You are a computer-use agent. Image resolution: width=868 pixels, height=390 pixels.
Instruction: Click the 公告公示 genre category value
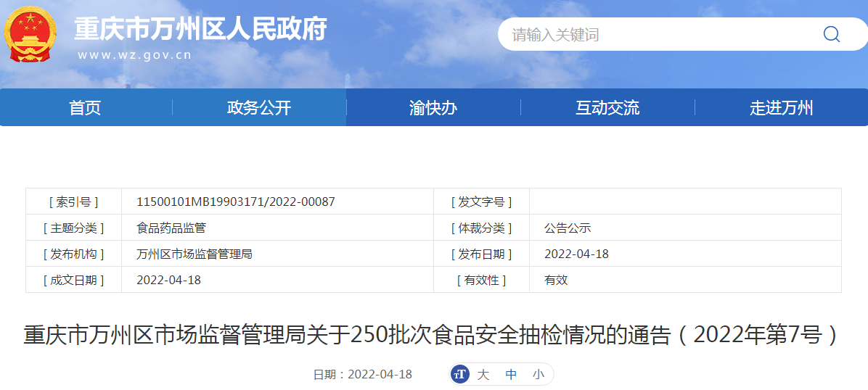pos(568,228)
